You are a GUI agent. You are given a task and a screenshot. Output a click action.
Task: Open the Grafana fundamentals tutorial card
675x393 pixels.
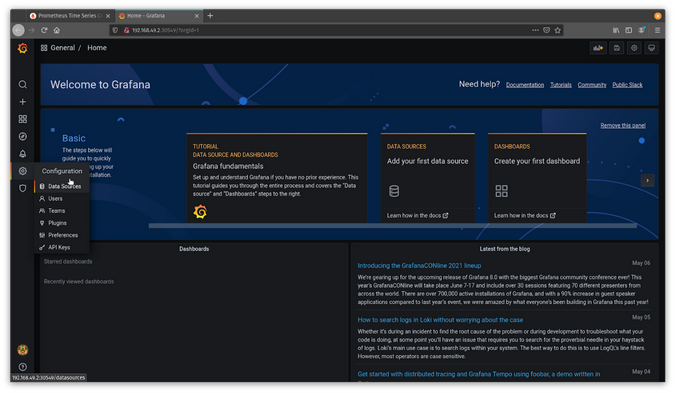coord(277,177)
